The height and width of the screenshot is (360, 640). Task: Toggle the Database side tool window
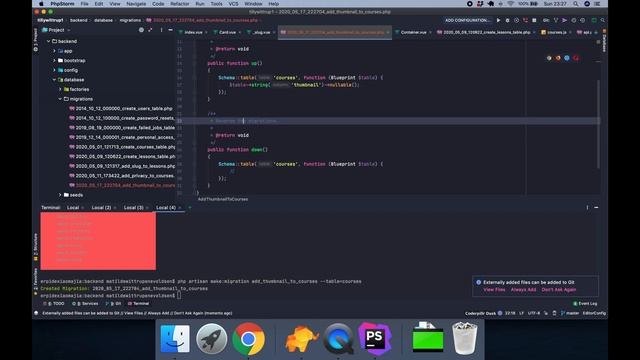pyautogui.click(x=604, y=41)
